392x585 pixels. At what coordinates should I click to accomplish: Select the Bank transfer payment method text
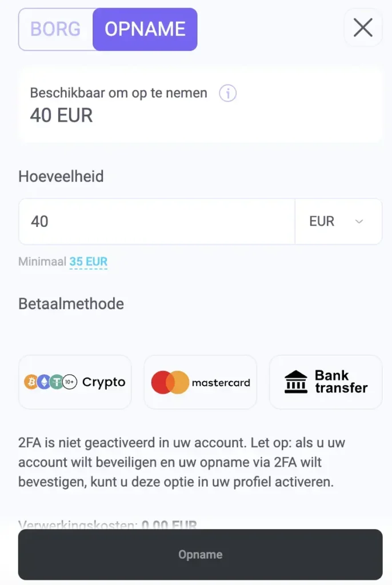[341, 382]
